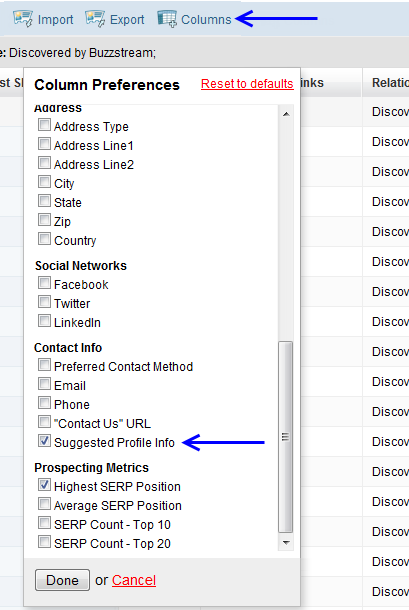Enable the Facebook column checkbox
Viewport: 409px width, 610px height.
pos(44,283)
